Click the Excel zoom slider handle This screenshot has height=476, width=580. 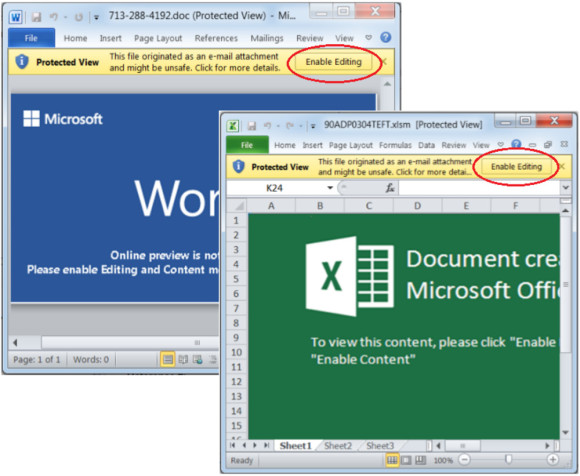[x=509, y=459]
